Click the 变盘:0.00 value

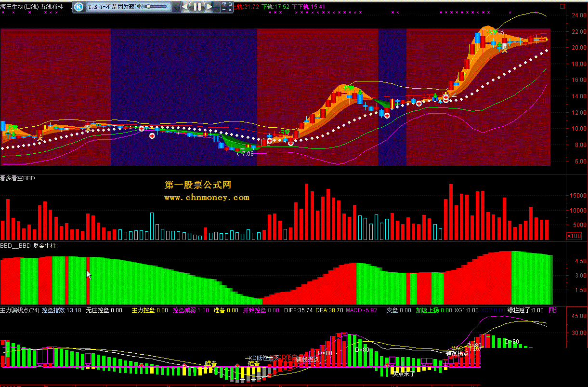tap(399, 310)
